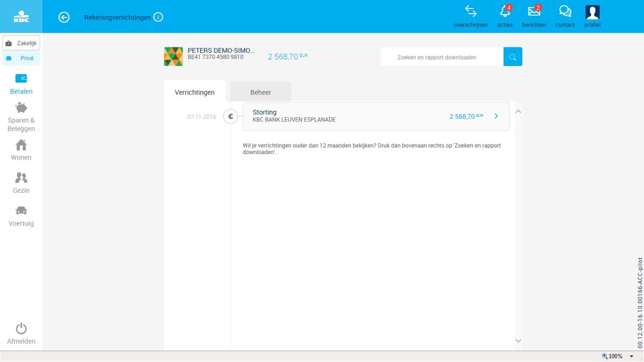Open acties notifications bell
The image size is (644, 362).
[505, 12]
